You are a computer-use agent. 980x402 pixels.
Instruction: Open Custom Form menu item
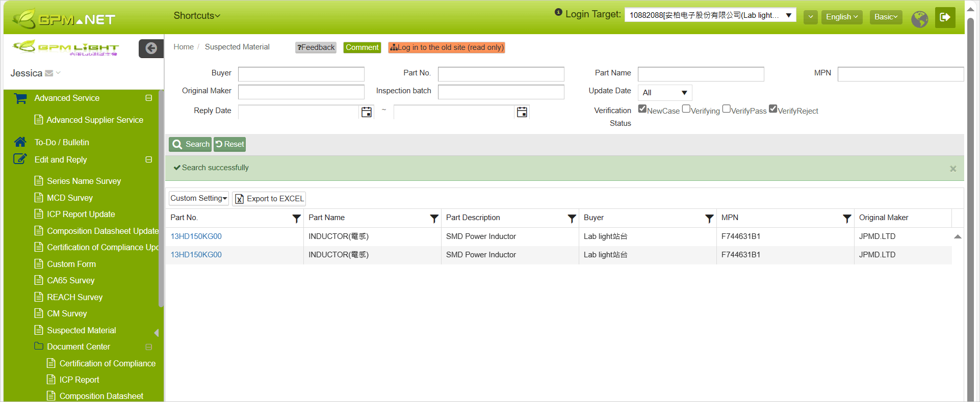pos(71,264)
